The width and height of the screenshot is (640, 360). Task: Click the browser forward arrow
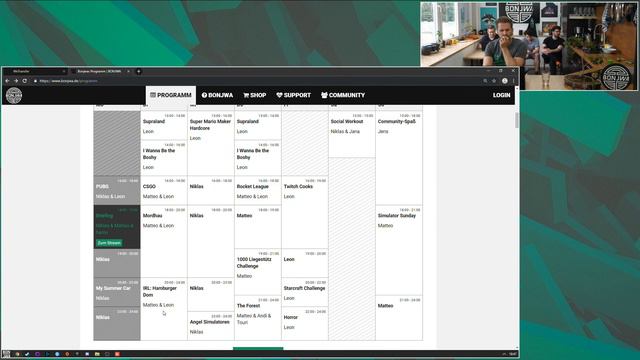click(16, 81)
